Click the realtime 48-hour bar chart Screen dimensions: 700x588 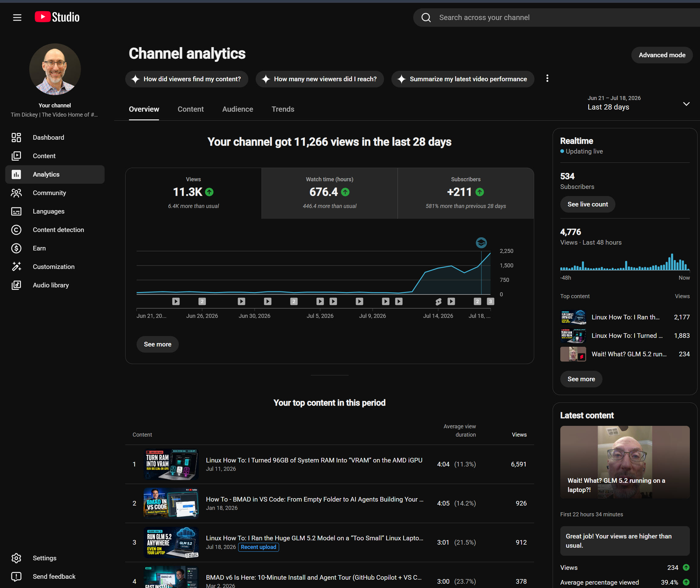coord(625,262)
